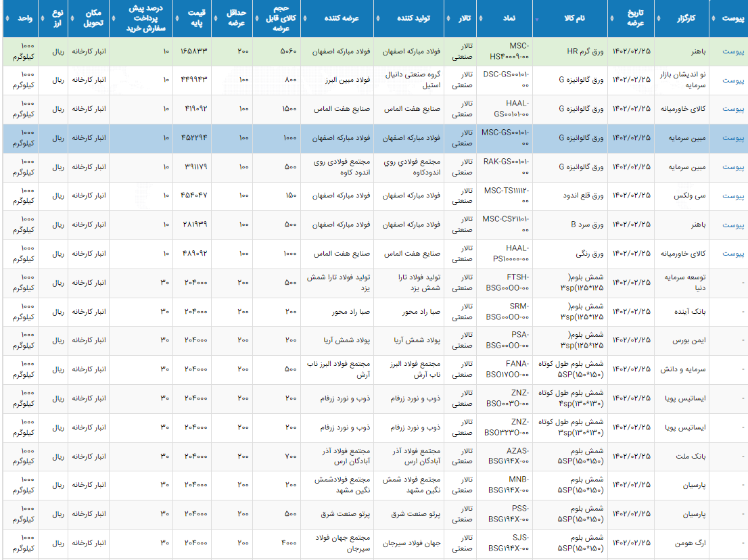Click volume cell ۴۰۰۰ in SJS-BSG row
748x560 pixels.
pyautogui.click(x=277, y=543)
